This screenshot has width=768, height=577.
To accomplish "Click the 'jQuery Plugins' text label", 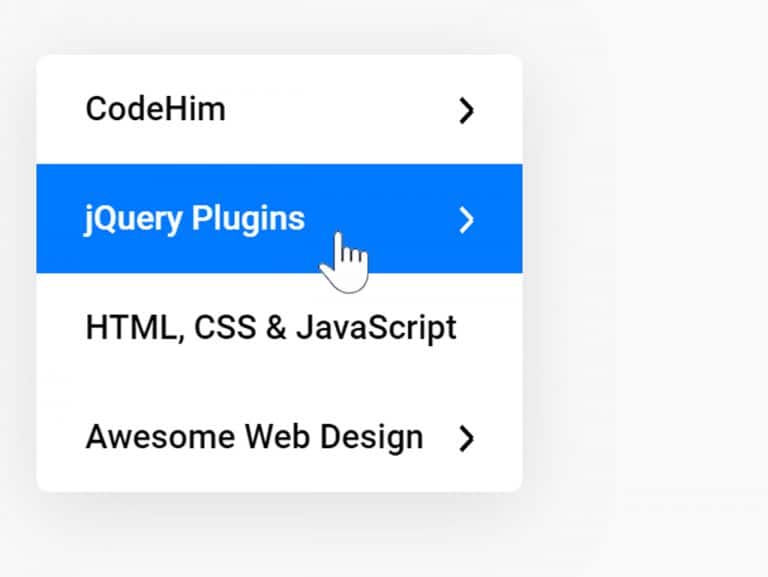I will 195,218.
